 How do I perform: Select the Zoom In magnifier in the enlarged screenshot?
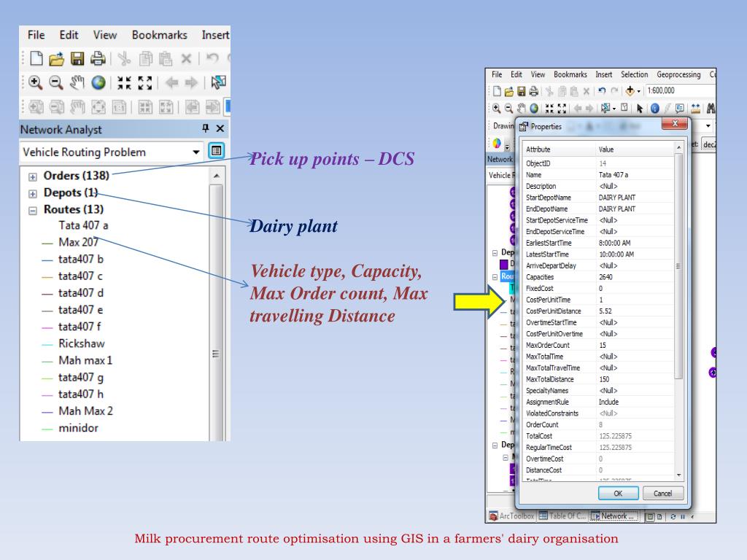click(35, 83)
